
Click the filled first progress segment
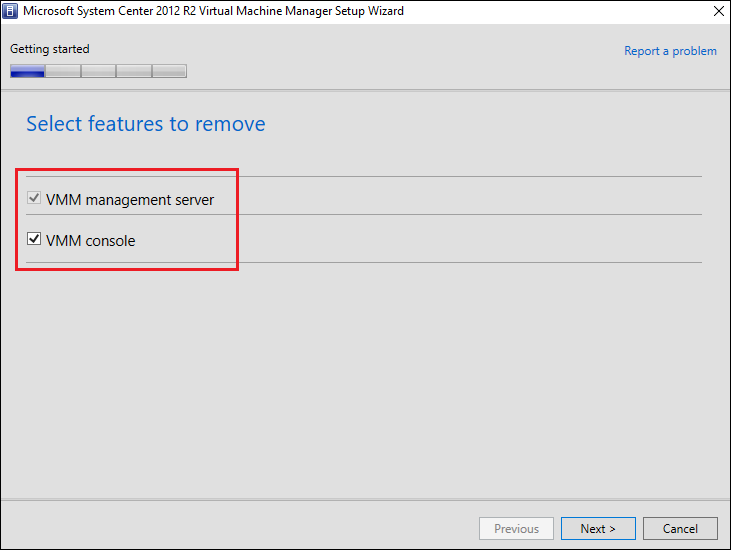click(x=28, y=71)
